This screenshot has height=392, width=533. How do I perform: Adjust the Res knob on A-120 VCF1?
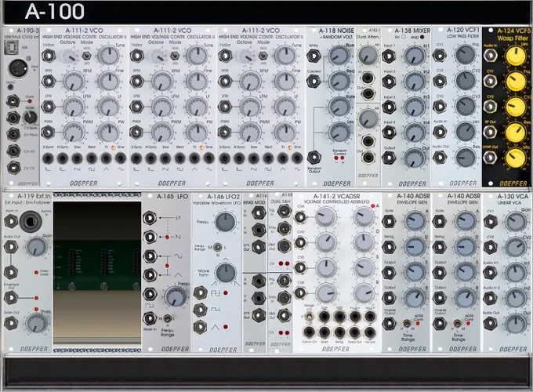465,157
